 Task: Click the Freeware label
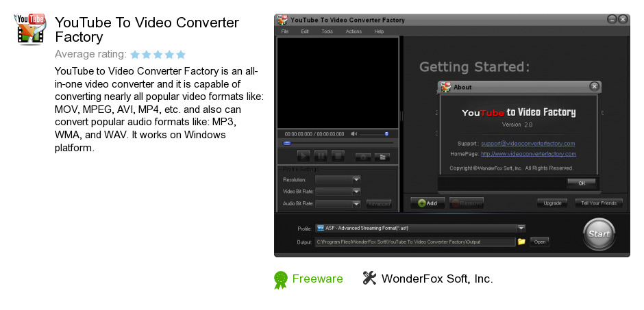(x=317, y=279)
